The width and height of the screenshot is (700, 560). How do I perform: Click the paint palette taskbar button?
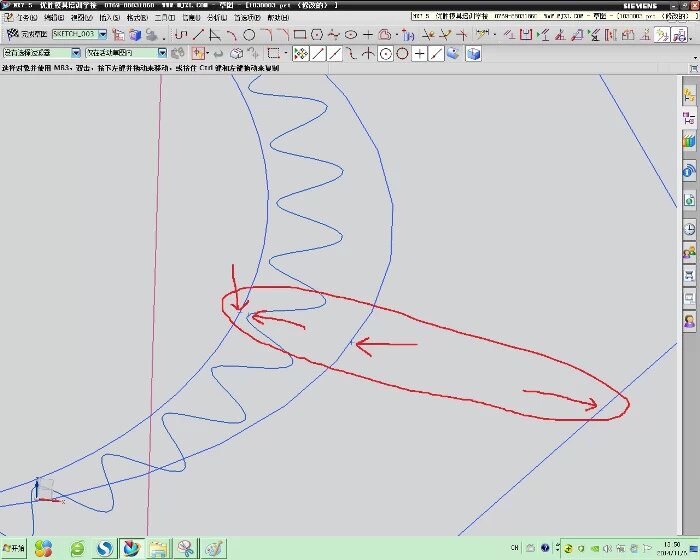pyautogui.click(x=213, y=547)
